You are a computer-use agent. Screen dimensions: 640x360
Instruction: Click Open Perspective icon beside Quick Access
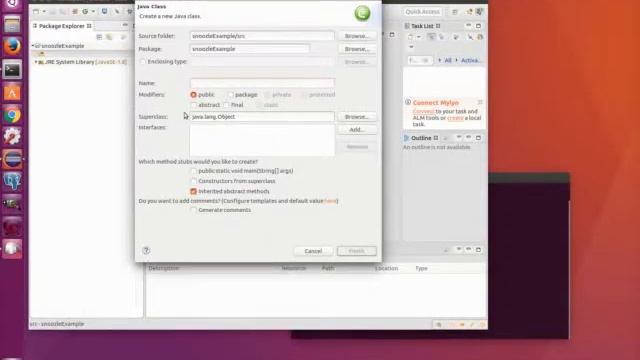click(455, 12)
